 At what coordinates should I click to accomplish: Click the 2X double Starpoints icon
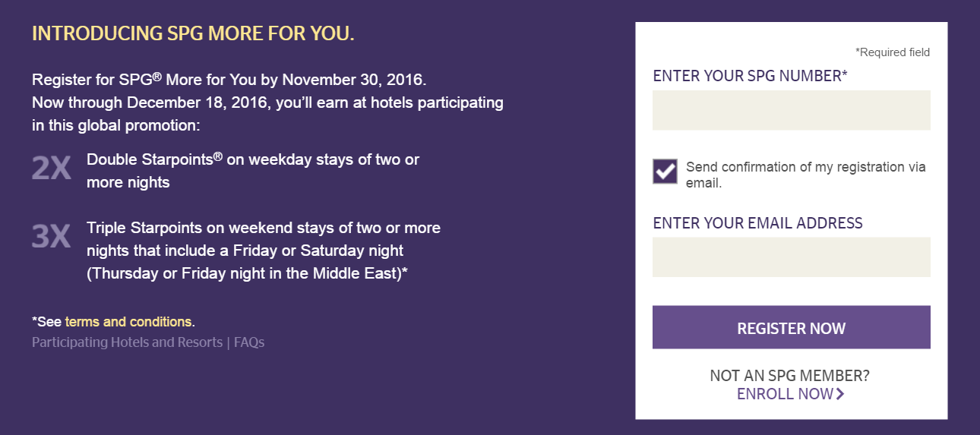pyautogui.click(x=52, y=169)
